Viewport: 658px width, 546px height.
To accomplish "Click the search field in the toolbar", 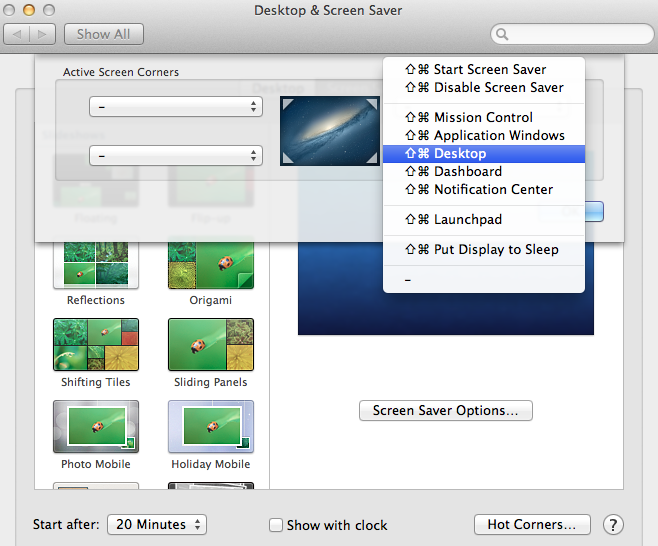I will point(572,34).
